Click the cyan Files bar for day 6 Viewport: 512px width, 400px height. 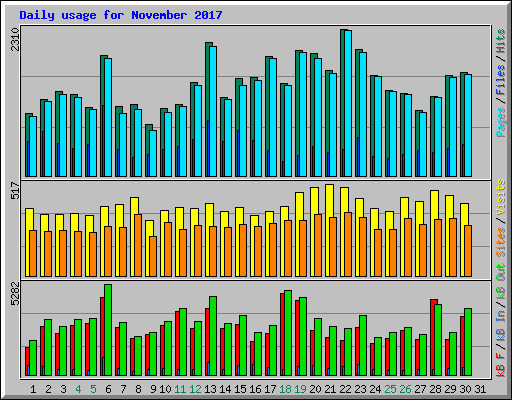(108, 118)
